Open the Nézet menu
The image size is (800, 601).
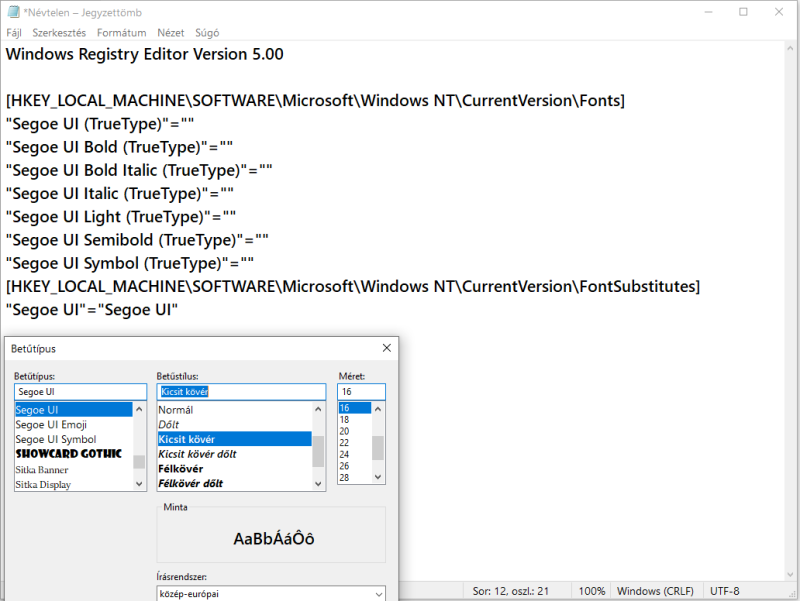[170, 33]
